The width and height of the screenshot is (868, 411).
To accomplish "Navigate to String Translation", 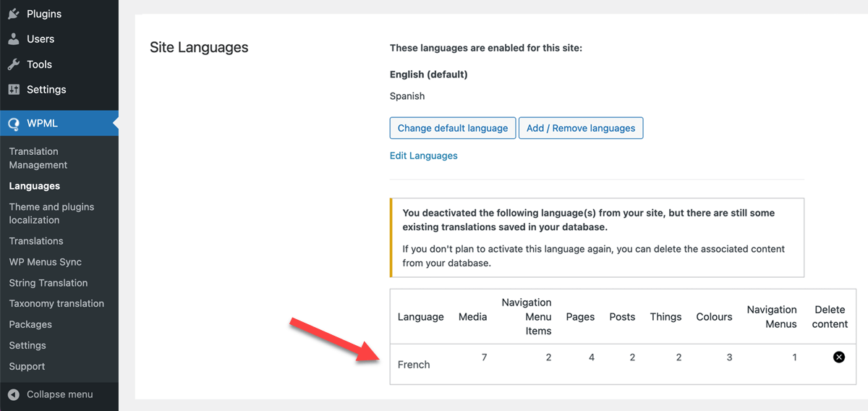I will tap(48, 283).
